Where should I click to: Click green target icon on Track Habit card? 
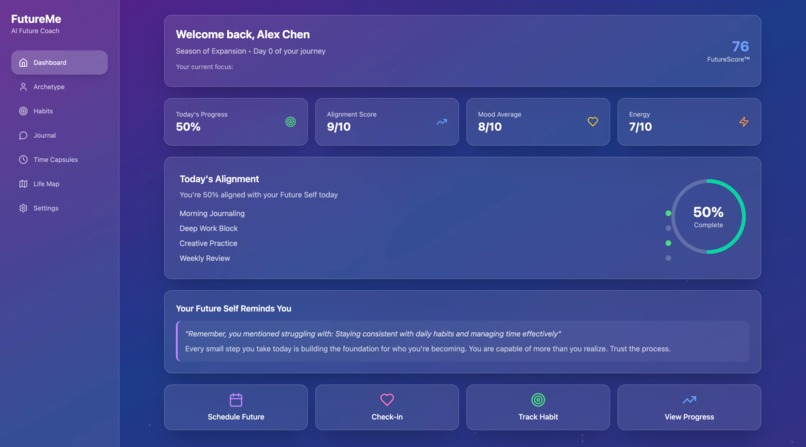coord(538,400)
